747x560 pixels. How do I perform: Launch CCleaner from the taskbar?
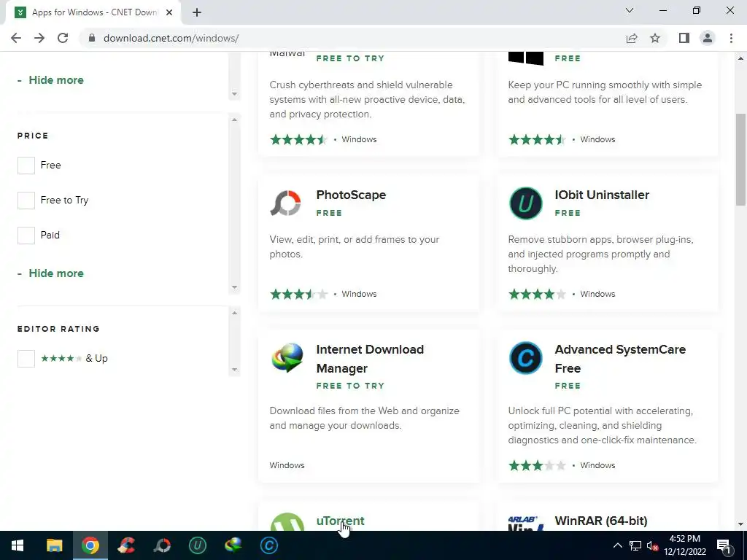(126, 545)
